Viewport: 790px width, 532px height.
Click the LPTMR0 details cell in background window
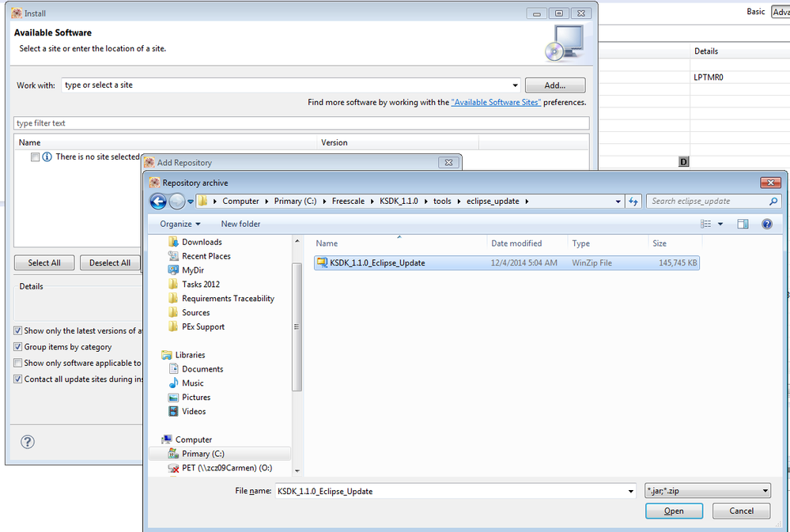point(708,77)
